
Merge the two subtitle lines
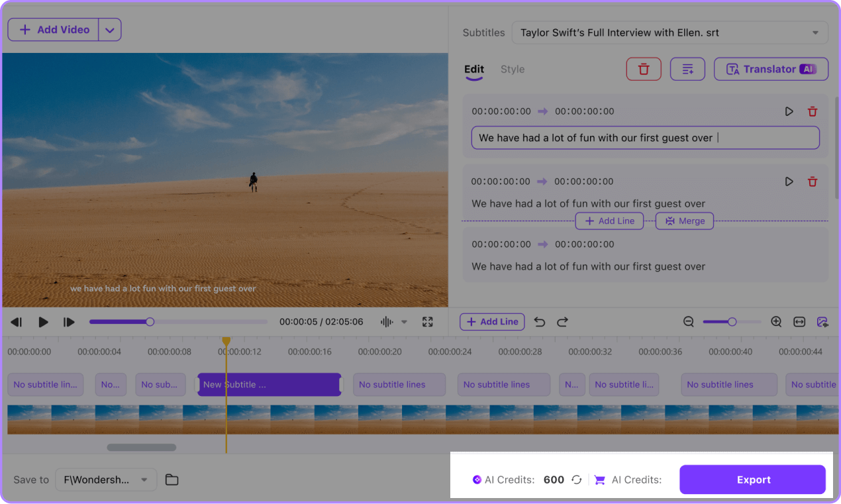coord(685,221)
